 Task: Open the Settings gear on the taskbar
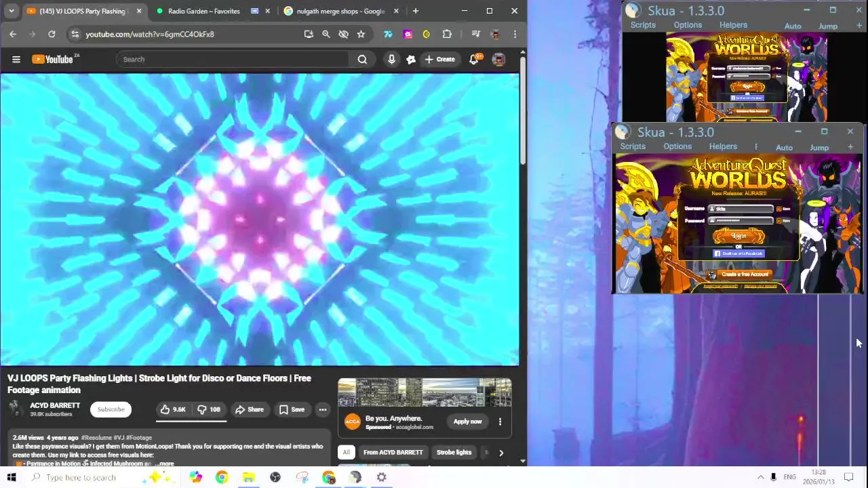(x=382, y=477)
